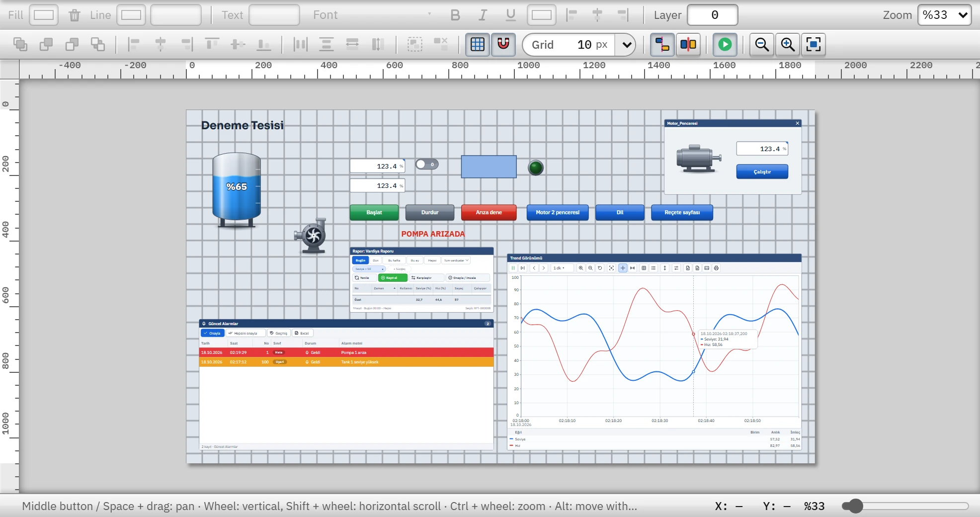Click zoom in magnifier icon
Screen dimensions: 980x517
click(x=788, y=44)
